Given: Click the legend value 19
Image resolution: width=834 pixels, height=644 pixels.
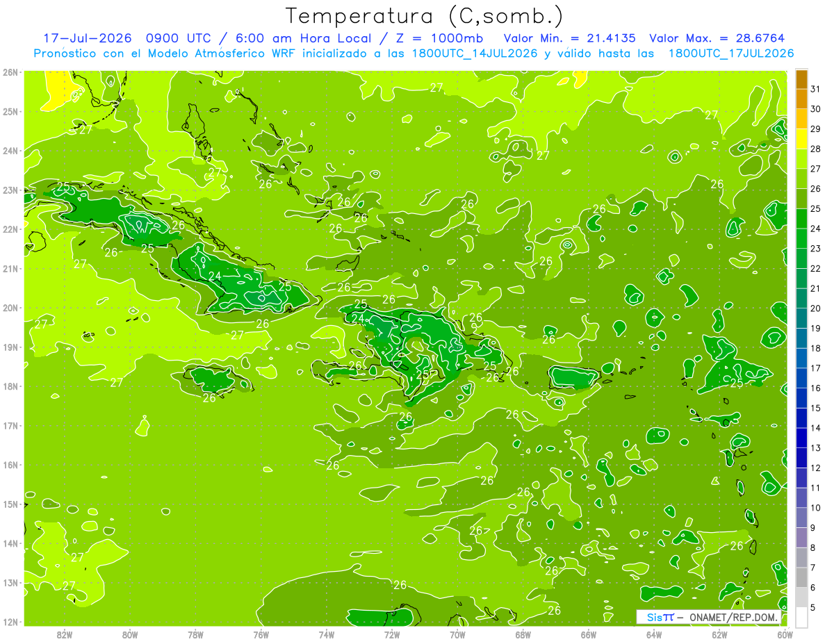Looking at the screenshot, I should pos(815,328).
